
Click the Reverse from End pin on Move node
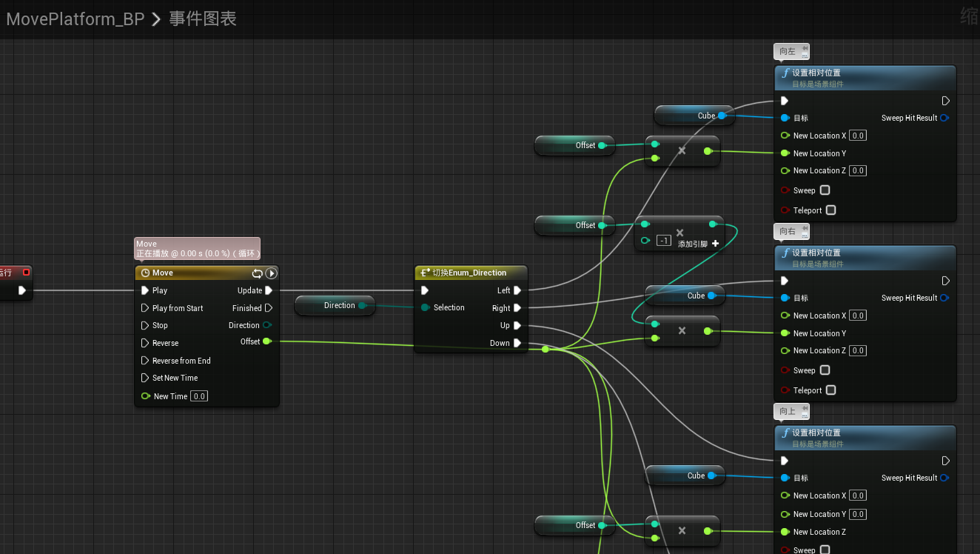coord(146,361)
